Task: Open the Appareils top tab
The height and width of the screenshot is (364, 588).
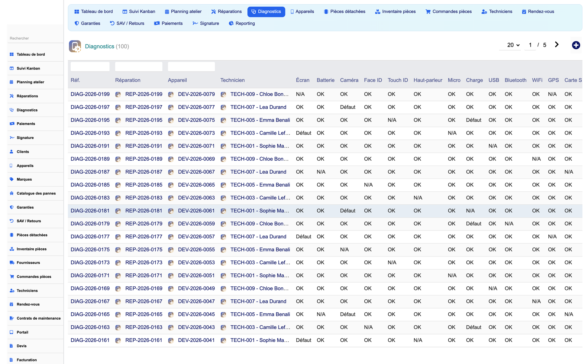Action: (302, 11)
